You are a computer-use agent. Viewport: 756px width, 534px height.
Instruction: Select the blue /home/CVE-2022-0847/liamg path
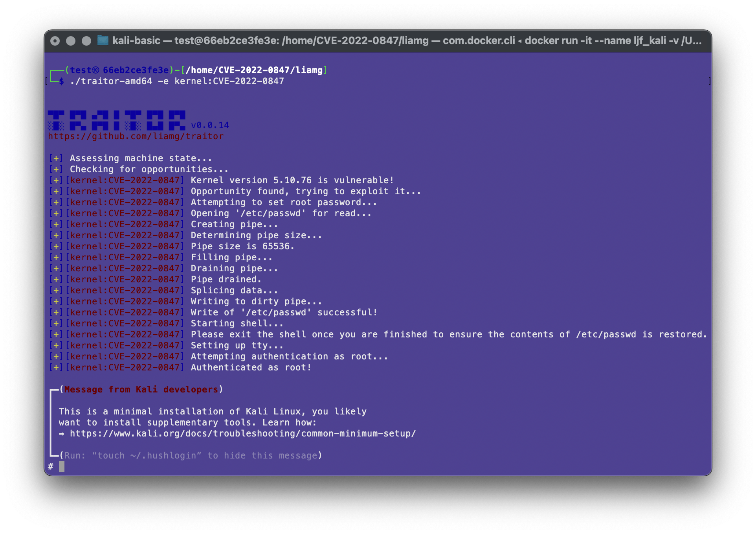255,70
